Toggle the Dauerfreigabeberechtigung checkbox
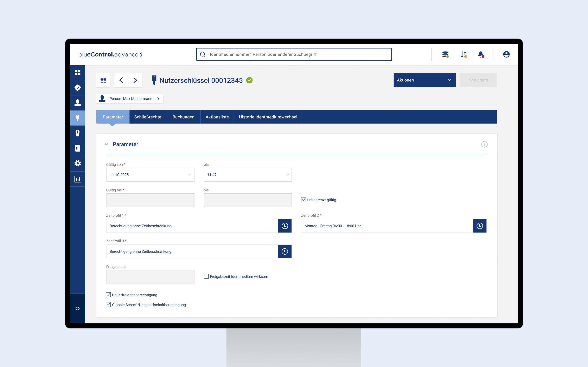The image size is (588, 367). tap(108, 295)
